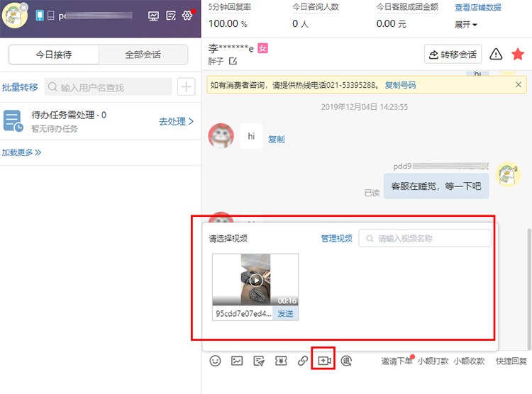Toggle the red star favorite marker
The height and width of the screenshot is (394, 532).
pos(518,54)
